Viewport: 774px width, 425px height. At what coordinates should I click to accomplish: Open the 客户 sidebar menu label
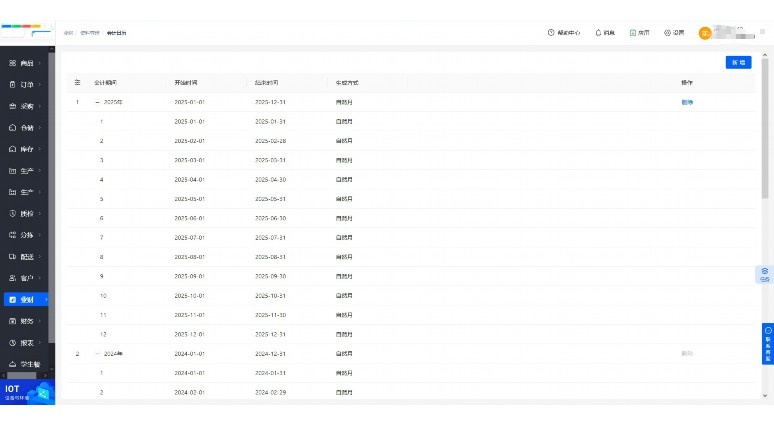click(x=27, y=278)
